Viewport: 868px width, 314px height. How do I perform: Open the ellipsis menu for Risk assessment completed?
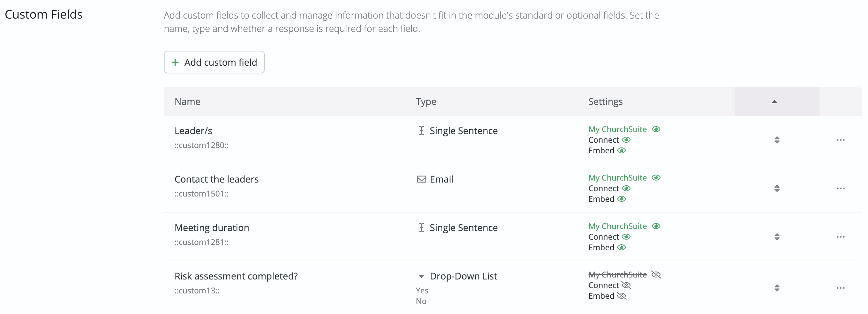[x=840, y=288]
